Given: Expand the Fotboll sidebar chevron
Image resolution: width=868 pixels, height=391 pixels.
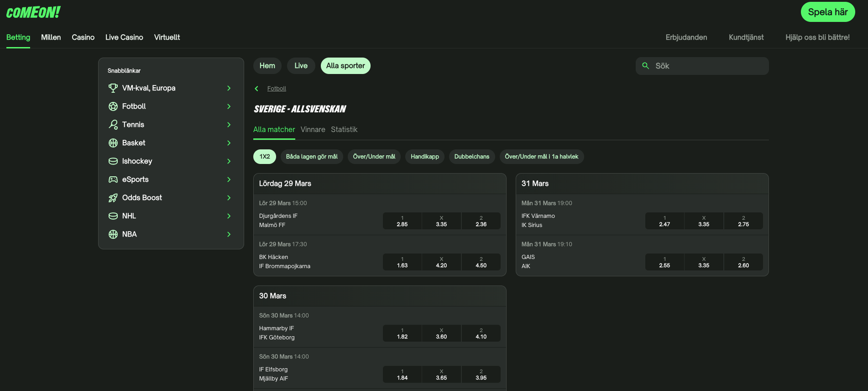Looking at the screenshot, I should [229, 106].
